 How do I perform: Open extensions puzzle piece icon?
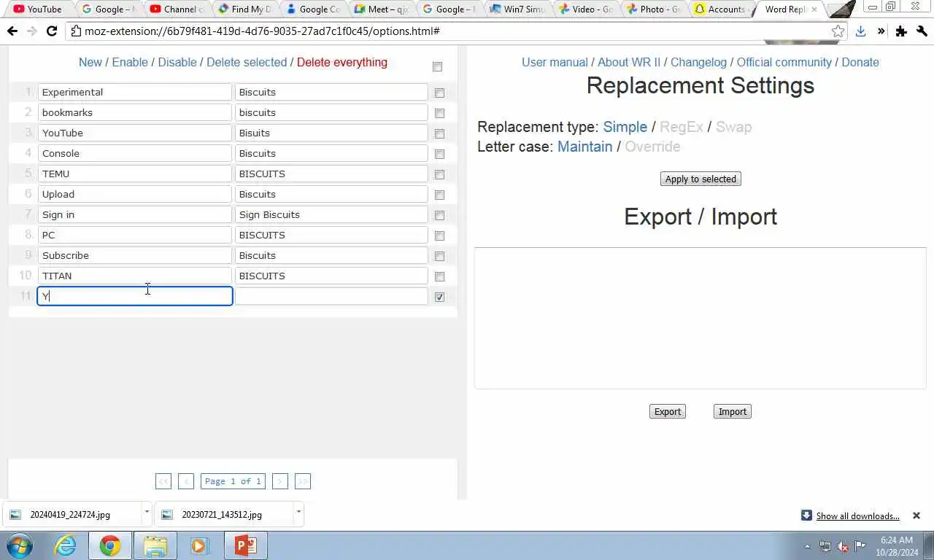tap(901, 31)
